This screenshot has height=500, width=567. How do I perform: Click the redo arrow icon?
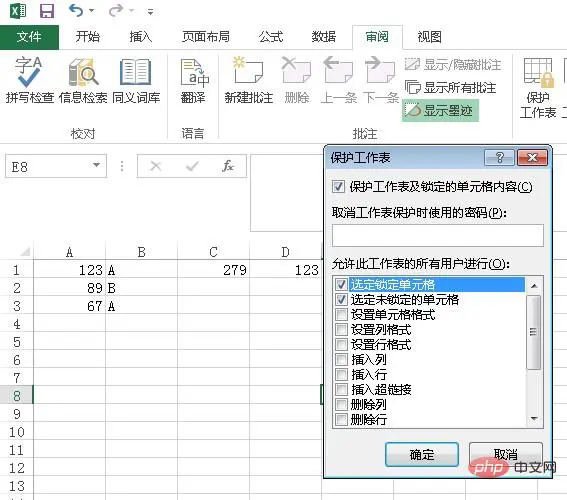click(116, 10)
